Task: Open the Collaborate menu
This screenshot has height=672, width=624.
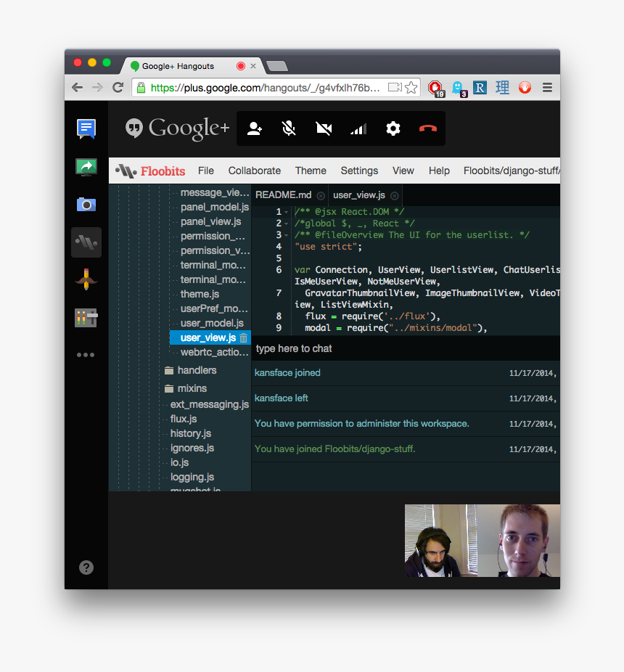Action: pos(255,171)
